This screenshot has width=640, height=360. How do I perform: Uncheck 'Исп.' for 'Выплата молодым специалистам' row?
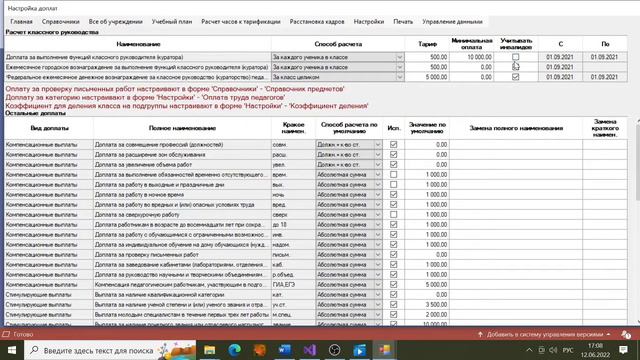393,315
